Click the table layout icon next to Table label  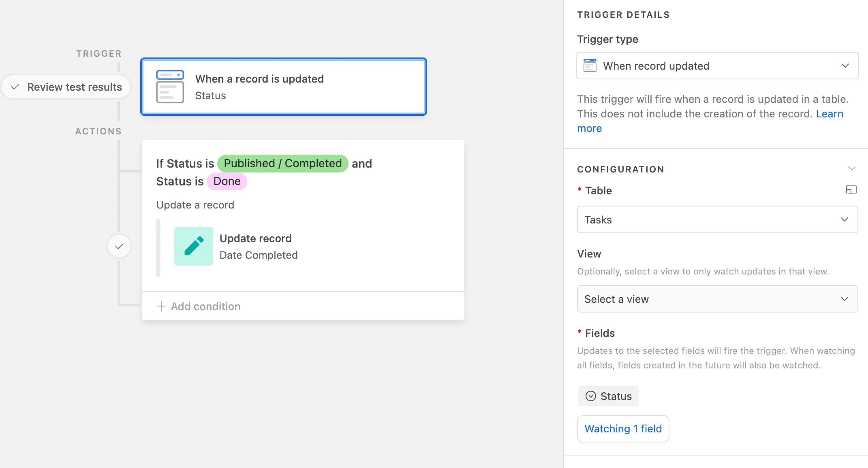pyautogui.click(x=851, y=190)
